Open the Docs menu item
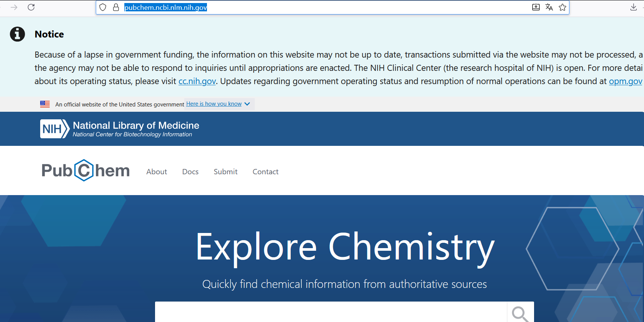644x322 pixels. tap(190, 172)
